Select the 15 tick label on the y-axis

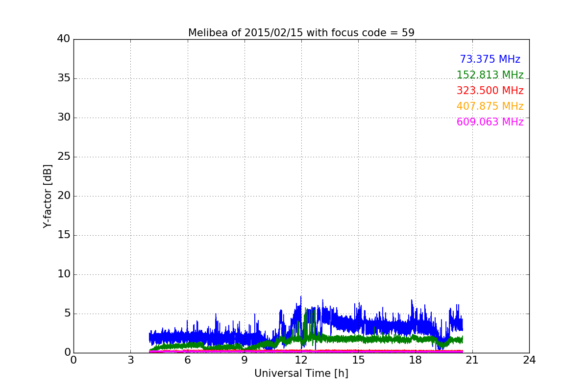point(64,235)
